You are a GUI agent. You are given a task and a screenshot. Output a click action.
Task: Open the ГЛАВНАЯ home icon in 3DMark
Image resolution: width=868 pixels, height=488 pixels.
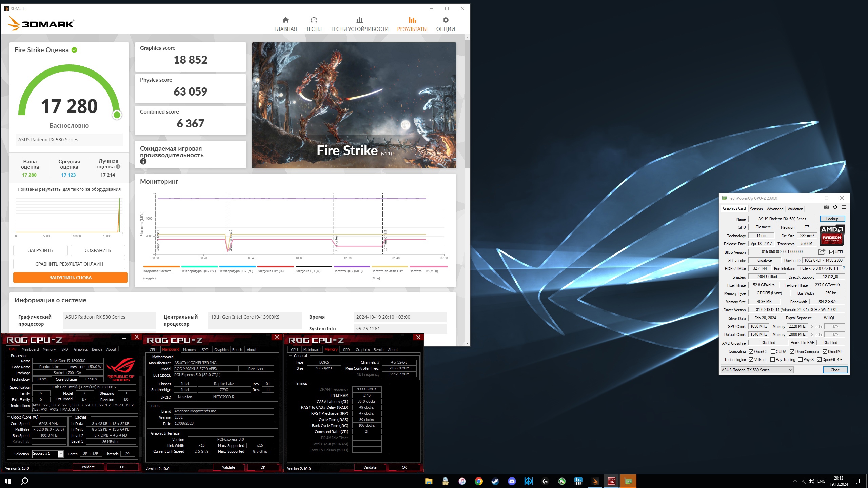click(x=285, y=20)
